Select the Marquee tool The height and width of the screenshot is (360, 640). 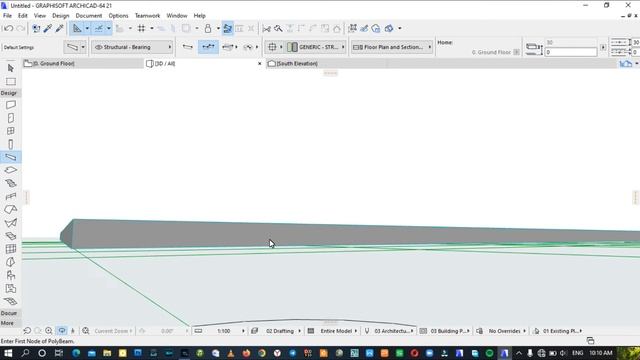click(11, 81)
